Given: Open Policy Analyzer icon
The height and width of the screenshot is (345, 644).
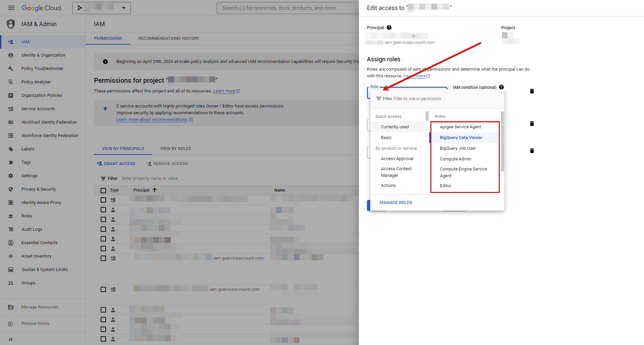Looking at the screenshot, I should click(11, 82).
